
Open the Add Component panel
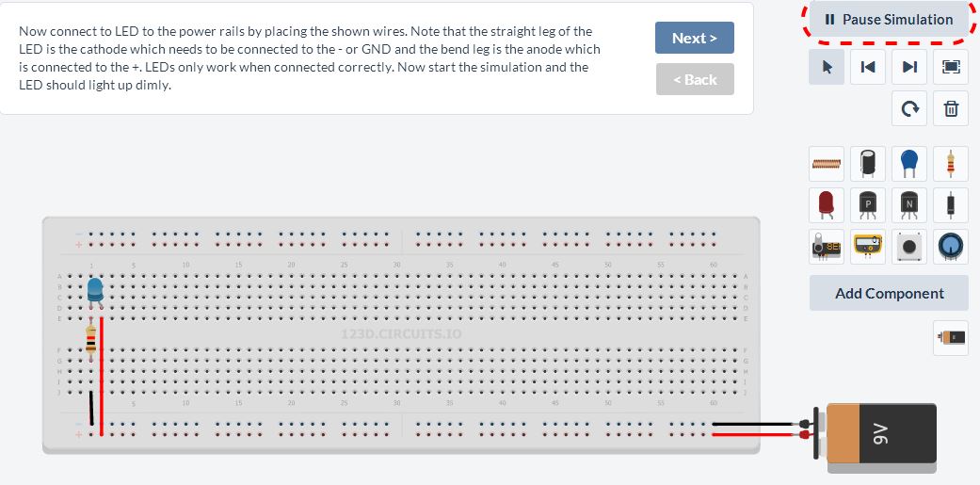[x=889, y=293]
